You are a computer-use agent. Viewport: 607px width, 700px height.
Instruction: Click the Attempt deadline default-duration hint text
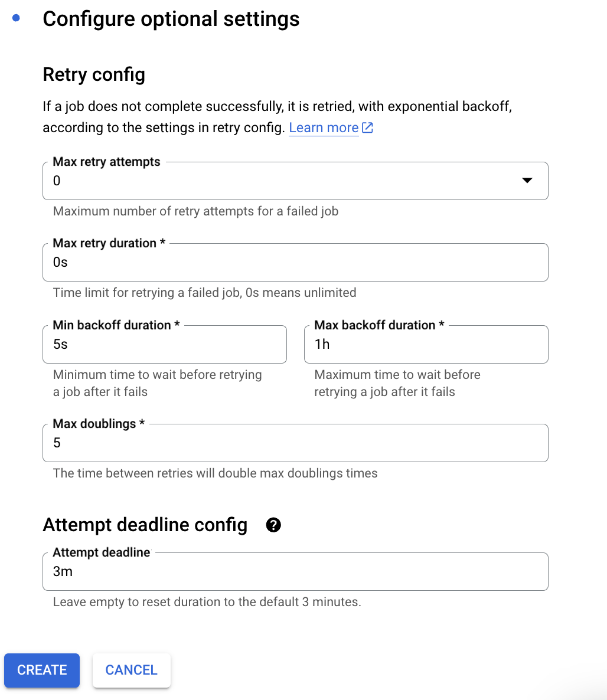tap(207, 602)
